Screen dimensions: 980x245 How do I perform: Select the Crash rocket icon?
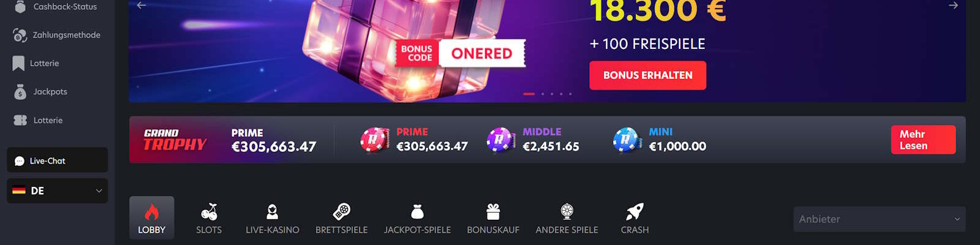pyautogui.click(x=635, y=212)
